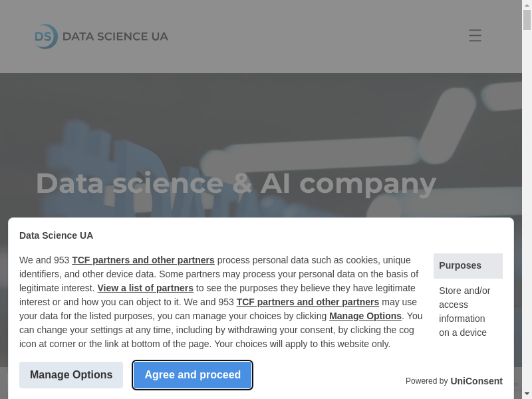Select the Purposes header in the consent panel
This screenshot has width=532, height=399.
[x=467, y=265]
